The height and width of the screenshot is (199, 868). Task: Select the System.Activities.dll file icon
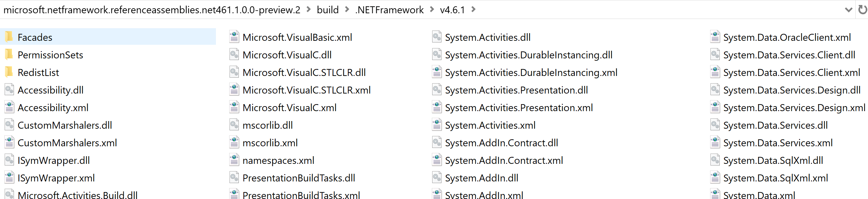[437, 37]
